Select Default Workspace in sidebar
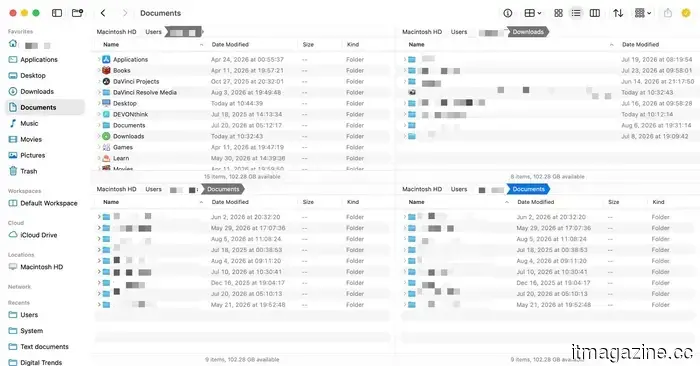700x366 pixels. pos(49,203)
